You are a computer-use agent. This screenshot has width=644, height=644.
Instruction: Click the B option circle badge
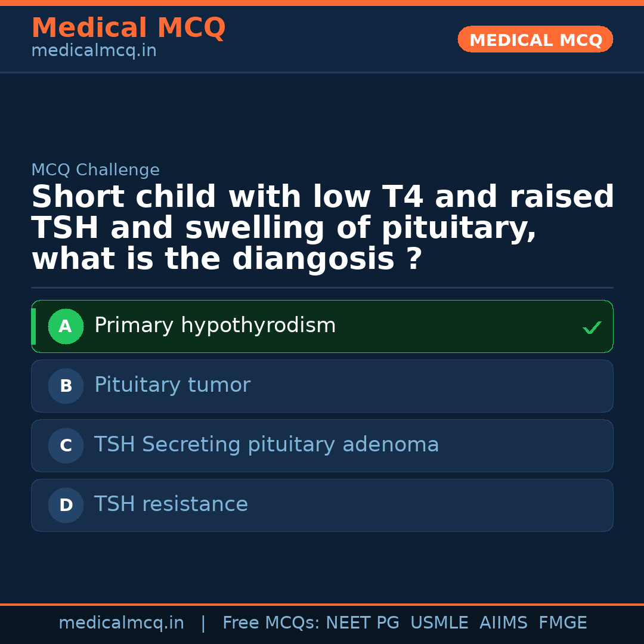[x=66, y=386]
